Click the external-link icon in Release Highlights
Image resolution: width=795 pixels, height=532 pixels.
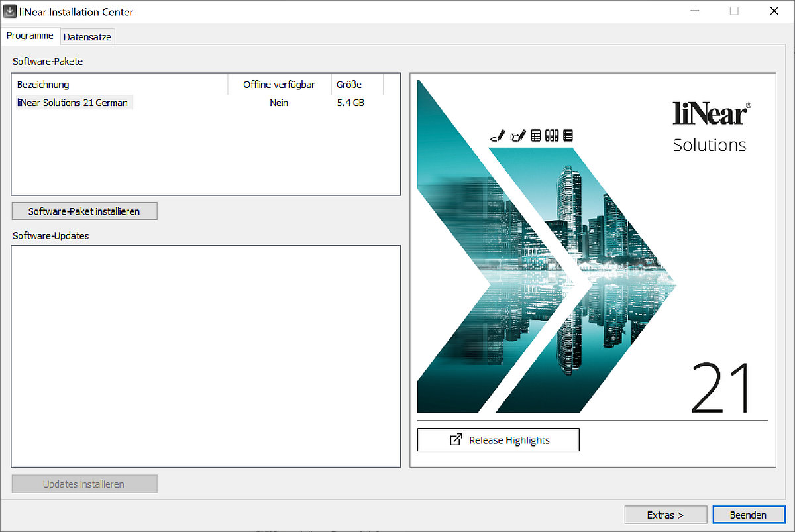[456, 440]
